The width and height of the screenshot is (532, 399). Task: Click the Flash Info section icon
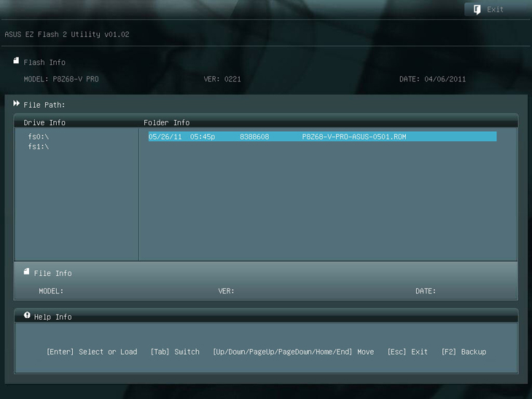coord(16,61)
